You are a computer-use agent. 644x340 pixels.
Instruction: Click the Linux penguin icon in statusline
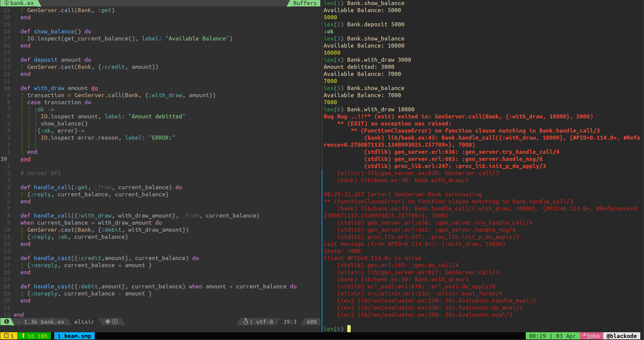(x=246, y=322)
